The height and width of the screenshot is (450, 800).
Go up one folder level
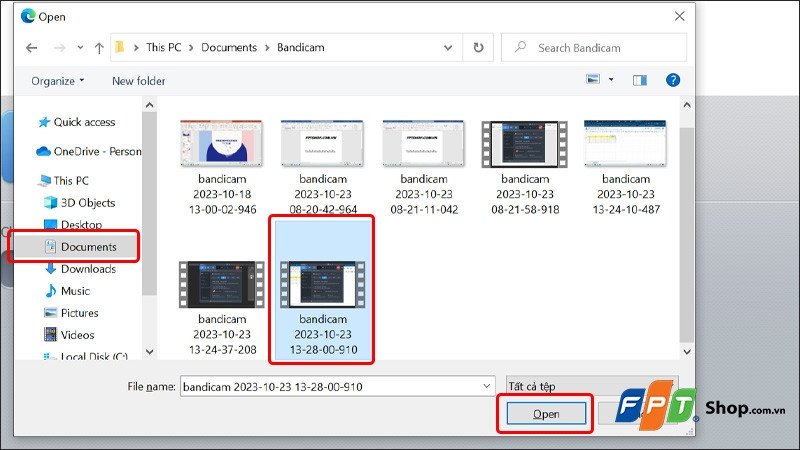[x=99, y=48]
